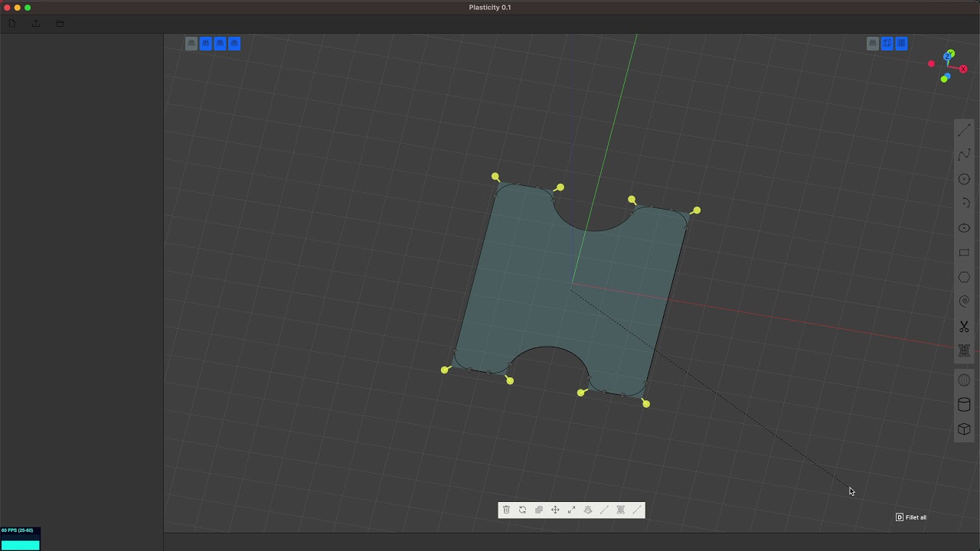
Task: Select the Polygon tool
Action: [964, 277]
